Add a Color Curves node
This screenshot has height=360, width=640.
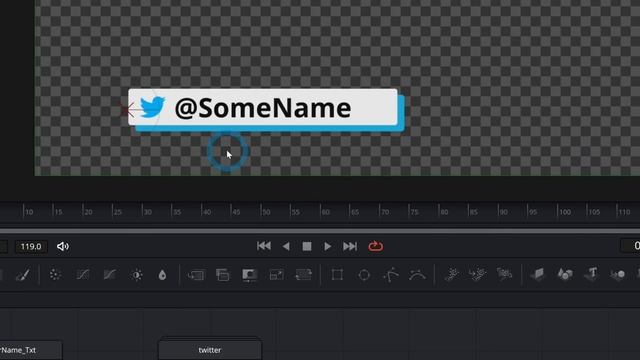83,275
